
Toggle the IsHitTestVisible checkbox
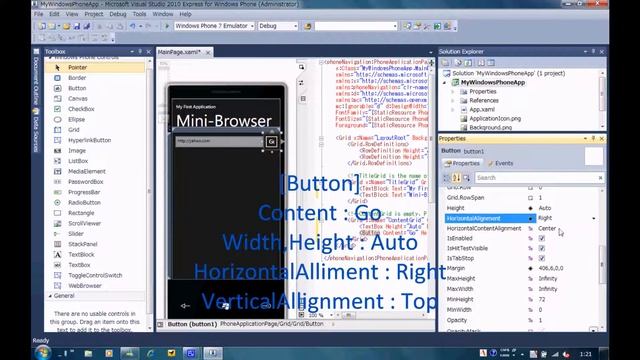542,248
